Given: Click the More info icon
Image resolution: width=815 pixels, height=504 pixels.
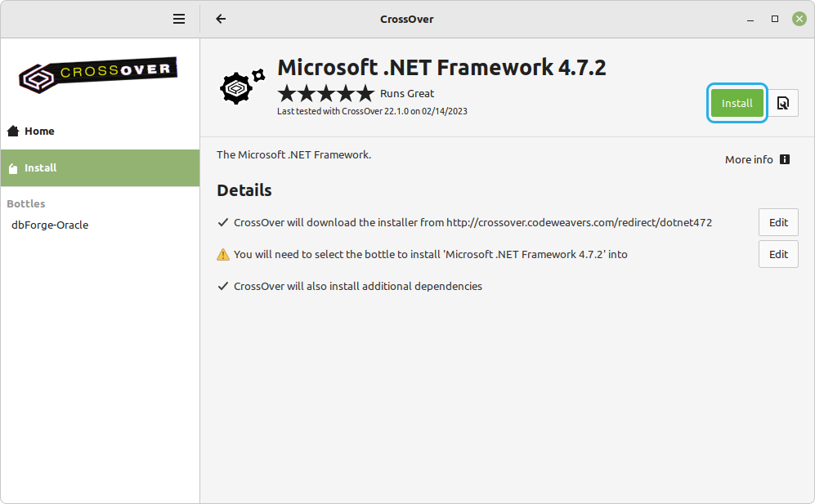Looking at the screenshot, I should coord(785,159).
